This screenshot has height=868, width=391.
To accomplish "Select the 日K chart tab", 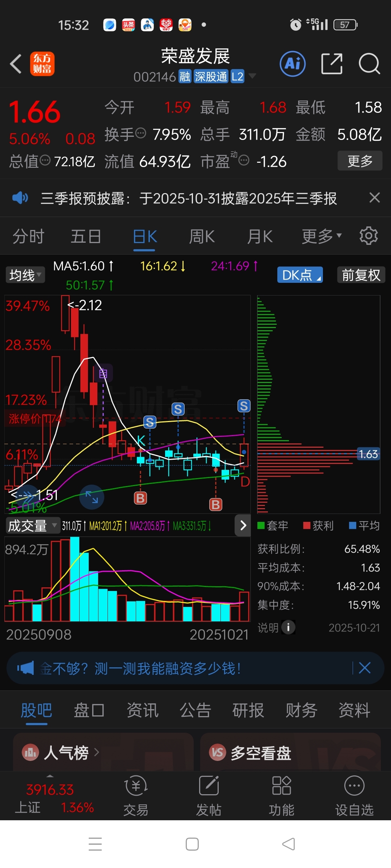I will pos(145,237).
